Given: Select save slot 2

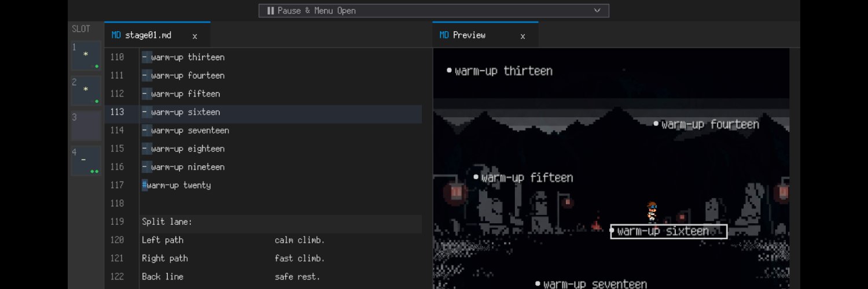Looking at the screenshot, I should click(86, 91).
